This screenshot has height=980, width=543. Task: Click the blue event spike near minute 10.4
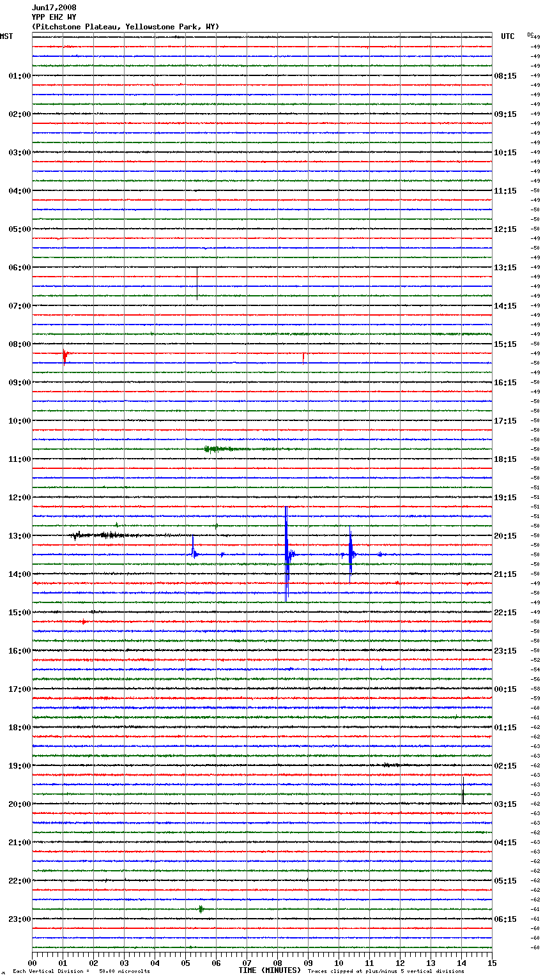(x=351, y=554)
